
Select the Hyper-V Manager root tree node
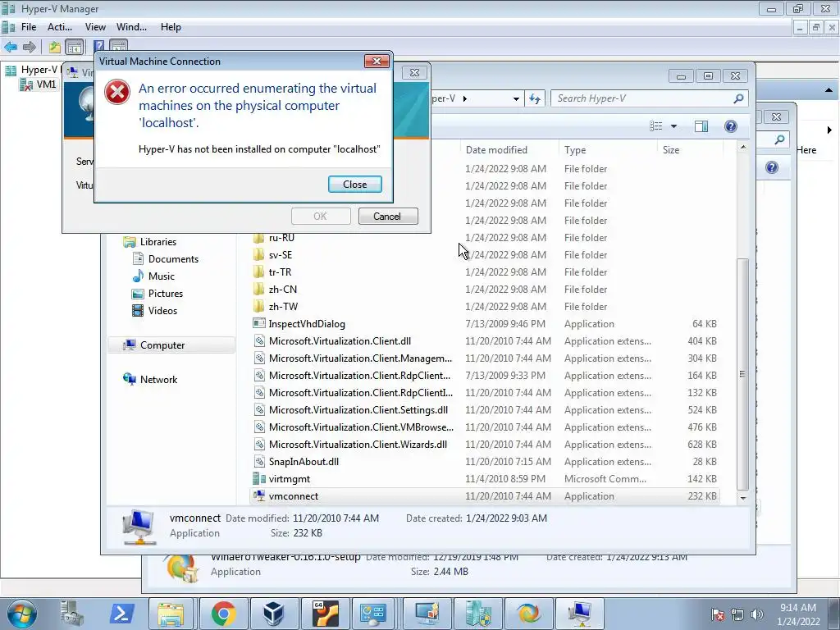pyautogui.click(x=32, y=70)
